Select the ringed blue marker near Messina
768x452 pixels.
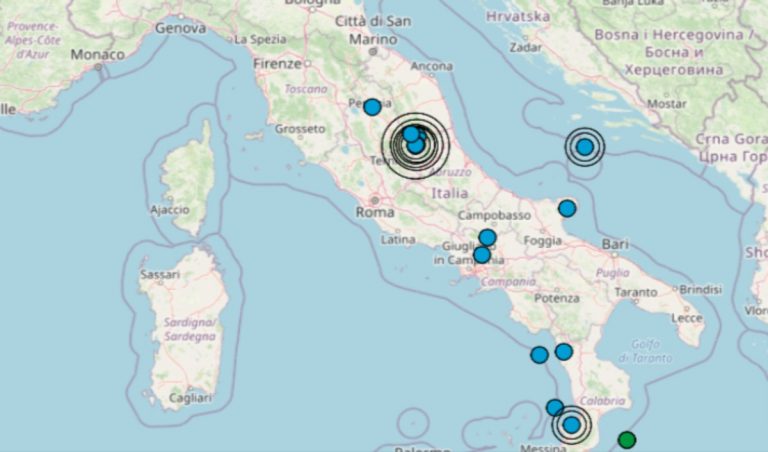571,425
